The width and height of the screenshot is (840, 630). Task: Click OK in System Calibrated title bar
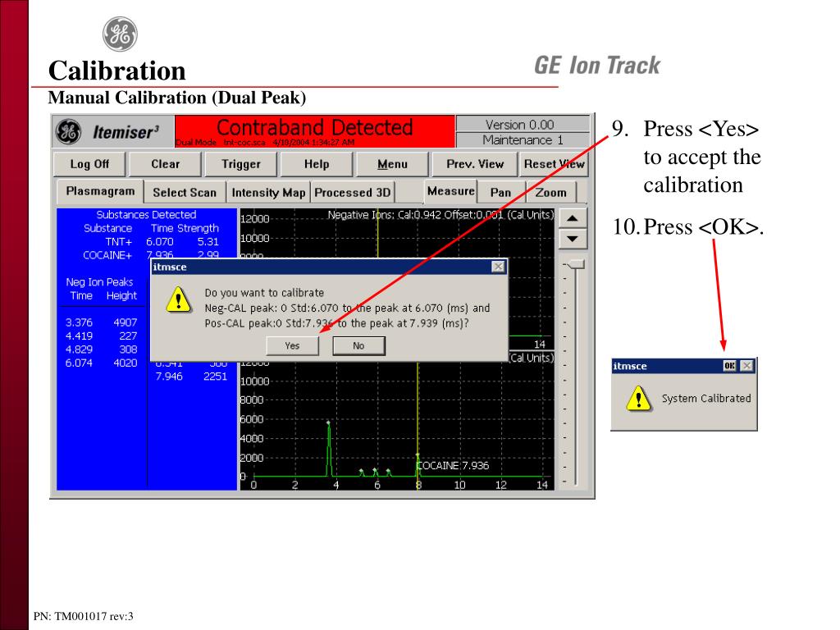pos(729,366)
